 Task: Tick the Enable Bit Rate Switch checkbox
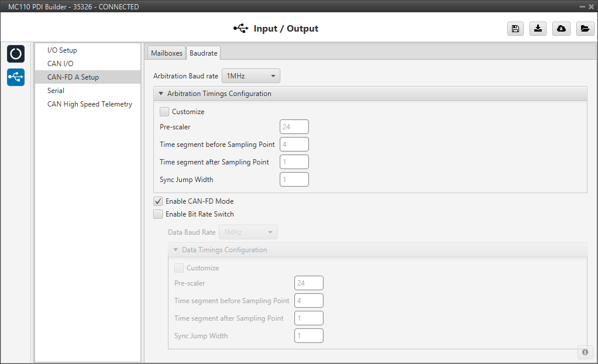pyautogui.click(x=158, y=214)
